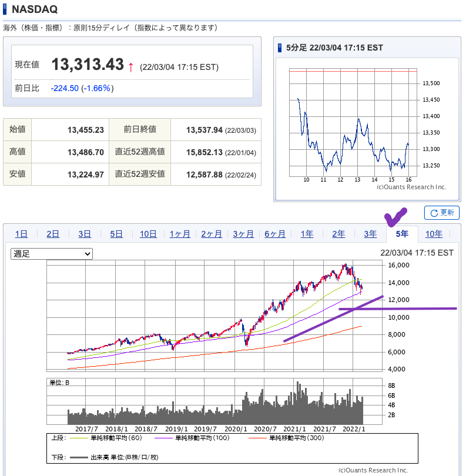The height and width of the screenshot is (476, 466).
Task: Click the 始値 value 13,455.23
Action: pyautogui.click(x=86, y=130)
